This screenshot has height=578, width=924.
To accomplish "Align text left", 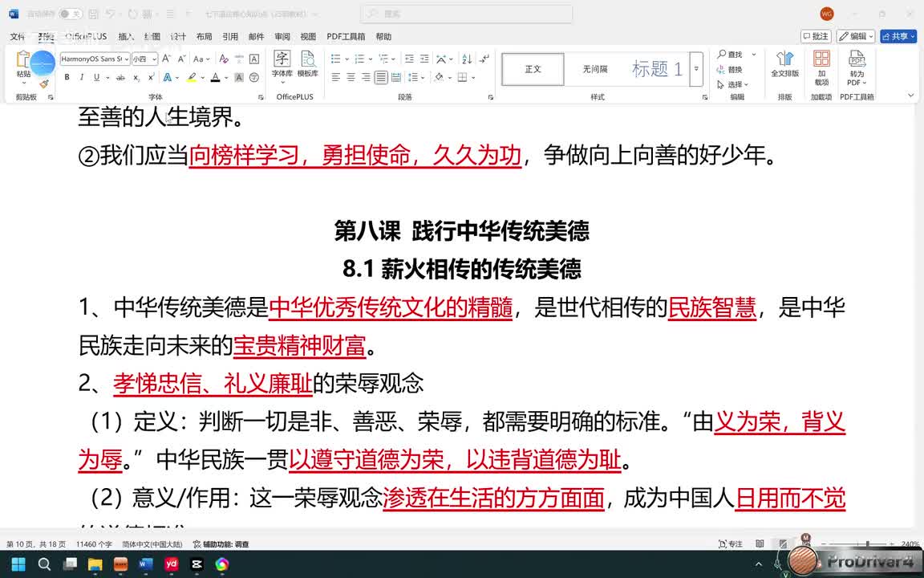I will tap(336, 77).
